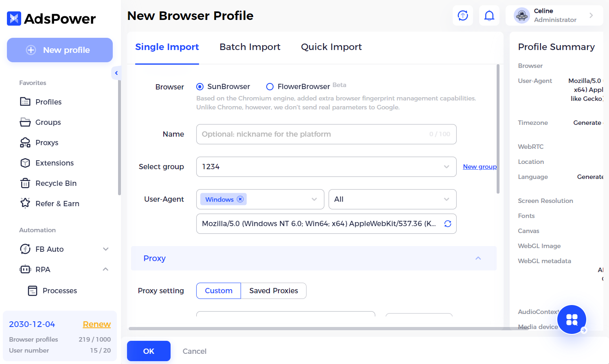The height and width of the screenshot is (364, 609).
Task: Open notifications bell icon
Action: 489,15
